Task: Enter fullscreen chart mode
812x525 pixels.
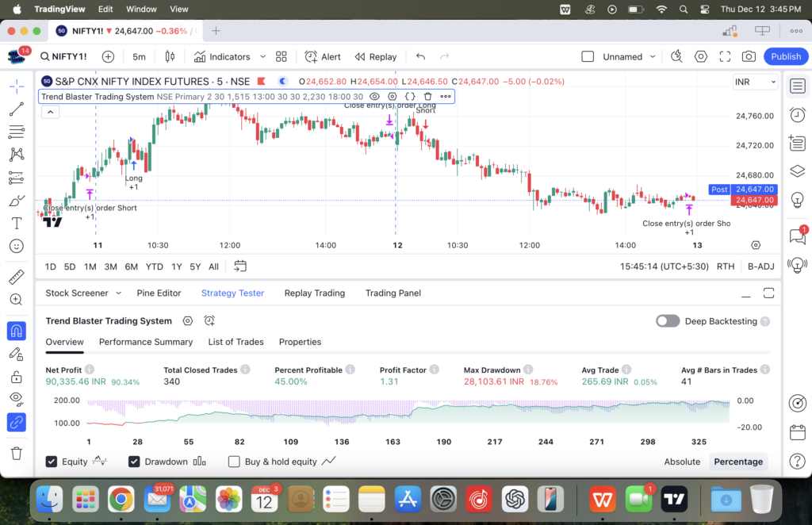Action: tap(725, 56)
